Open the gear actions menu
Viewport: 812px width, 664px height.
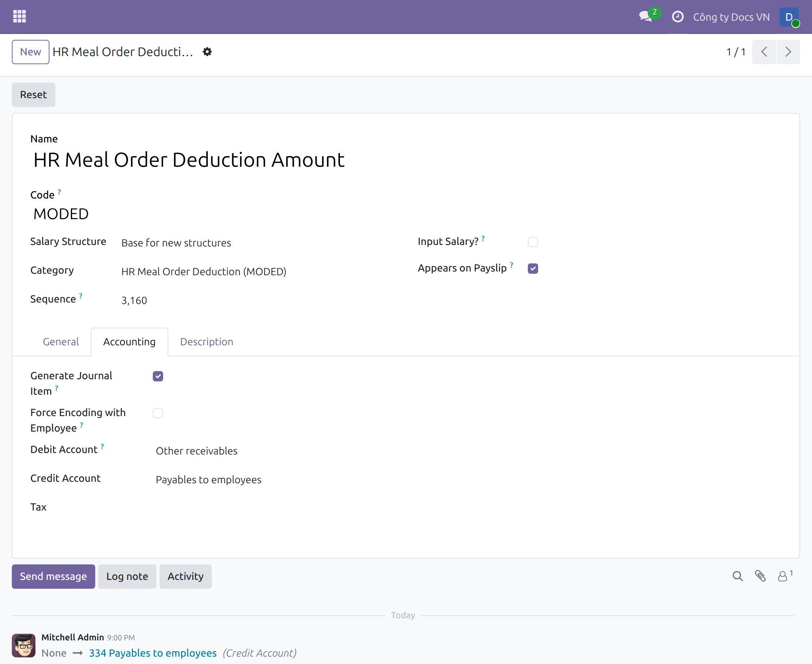click(x=207, y=52)
